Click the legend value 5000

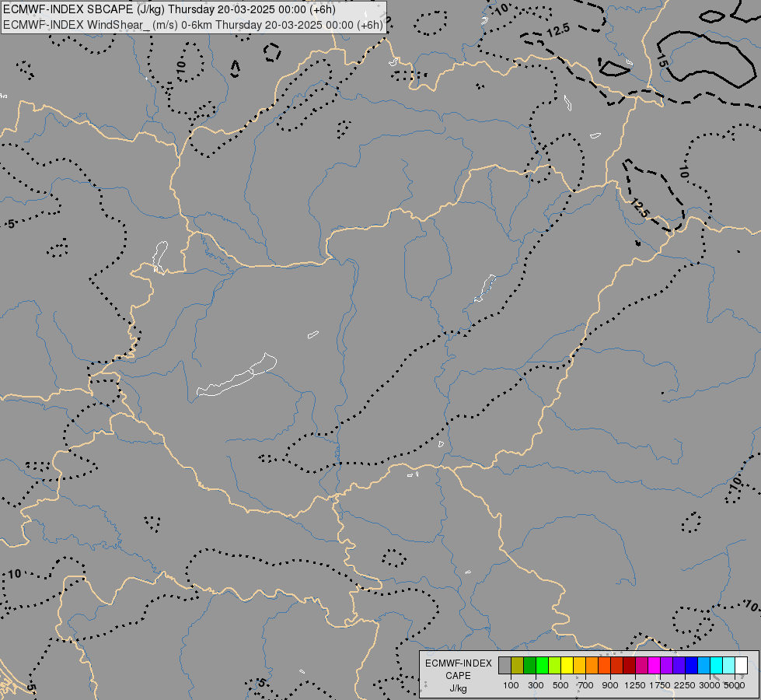735,685
